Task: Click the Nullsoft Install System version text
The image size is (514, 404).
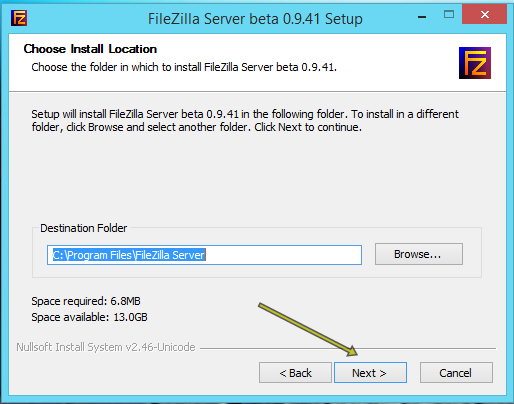Action: pos(106,347)
